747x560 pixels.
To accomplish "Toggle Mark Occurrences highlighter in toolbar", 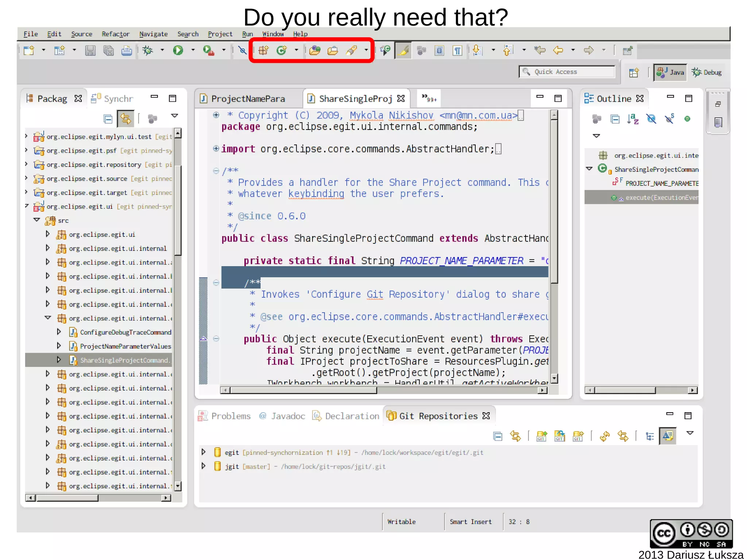I will 403,50.
